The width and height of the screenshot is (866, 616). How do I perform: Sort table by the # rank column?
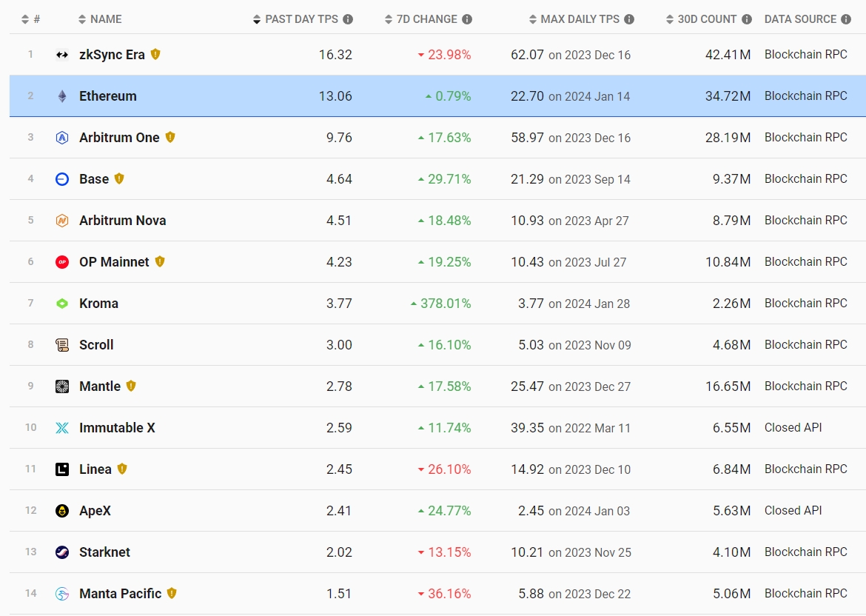[x=31, y=19]
